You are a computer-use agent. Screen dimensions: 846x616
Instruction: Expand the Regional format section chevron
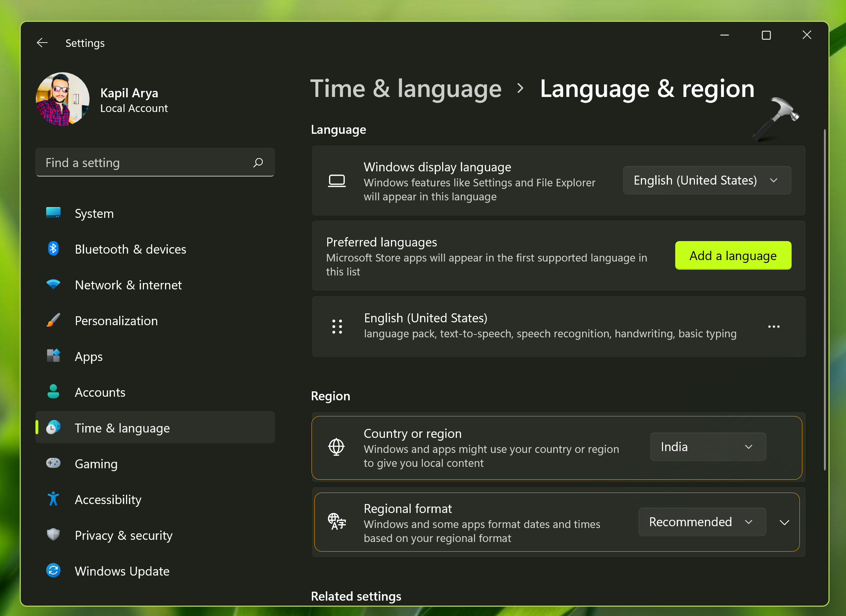(784, 522)
